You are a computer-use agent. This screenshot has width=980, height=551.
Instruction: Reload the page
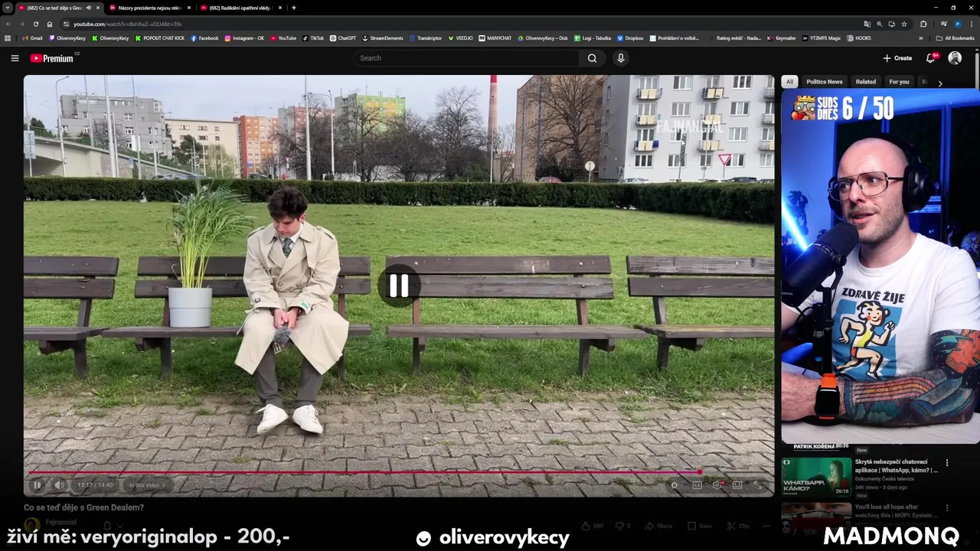point(36,24)
